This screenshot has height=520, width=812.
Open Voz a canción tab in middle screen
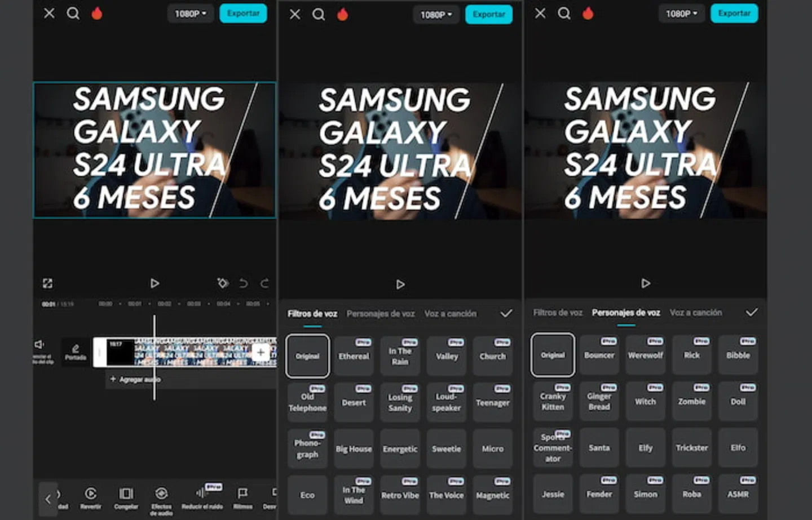[x=451, y=314]
